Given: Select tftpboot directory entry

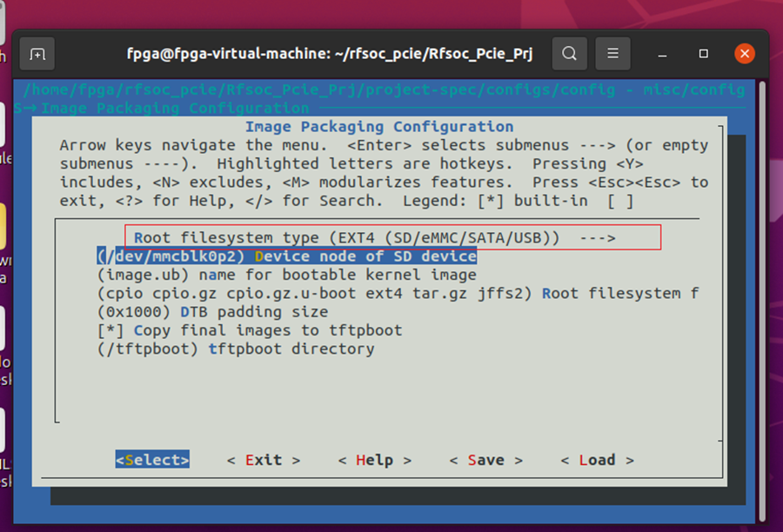Looking at the screenshot, I should [236, 349].
